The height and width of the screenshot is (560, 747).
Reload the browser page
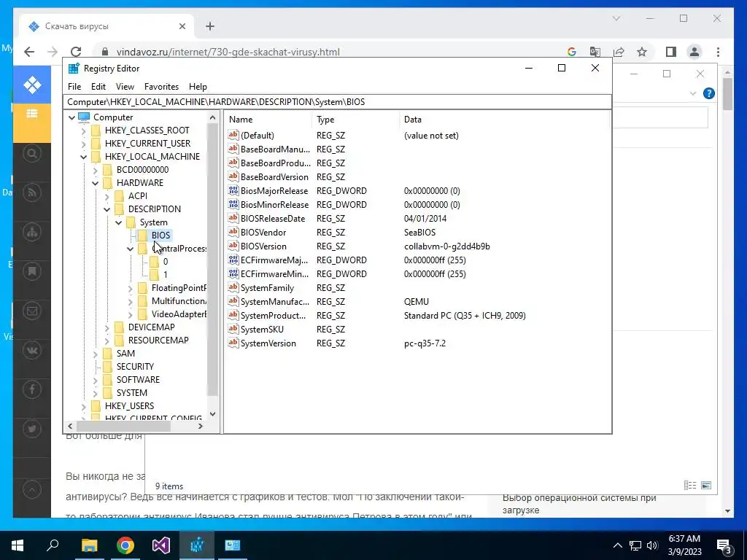[76, 52]
